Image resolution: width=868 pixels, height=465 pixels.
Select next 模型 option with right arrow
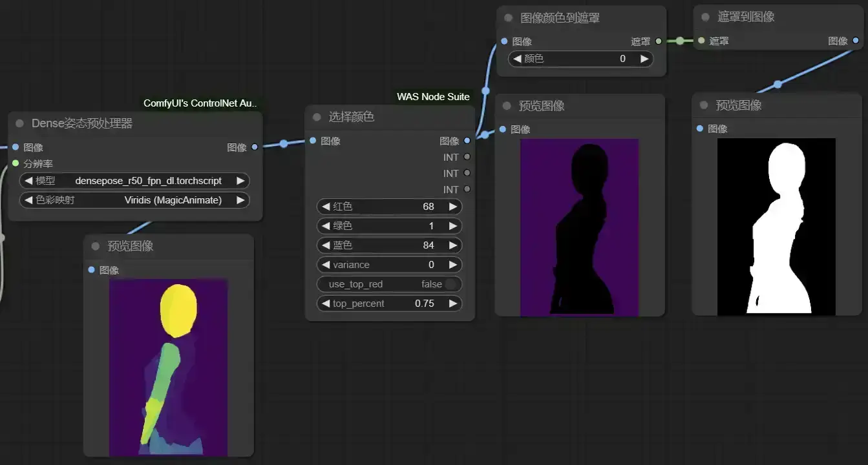click(240, 181)
